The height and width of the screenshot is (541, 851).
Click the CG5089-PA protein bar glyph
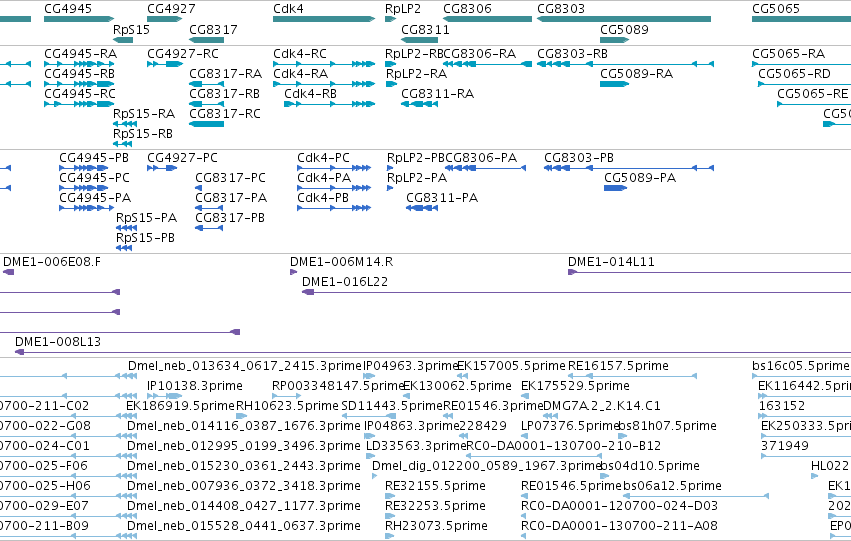click(x=615, y=188)
